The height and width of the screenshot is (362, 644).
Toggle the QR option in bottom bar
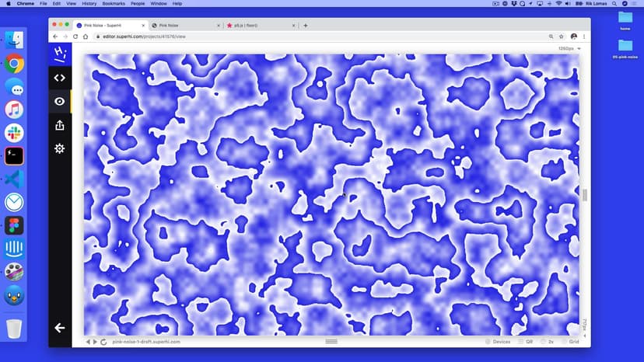pyautogui.click(x=525, y=342)
